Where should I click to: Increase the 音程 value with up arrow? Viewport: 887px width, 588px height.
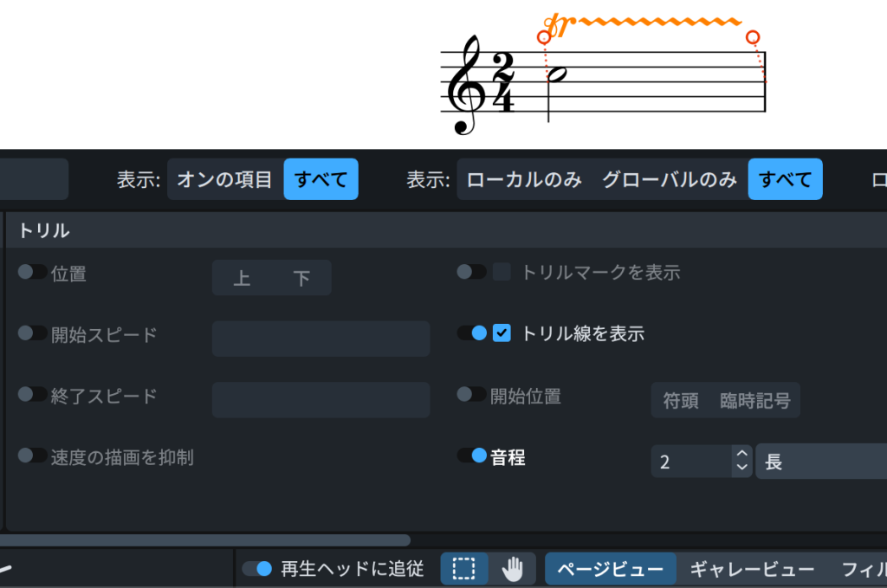pos(741,453)
